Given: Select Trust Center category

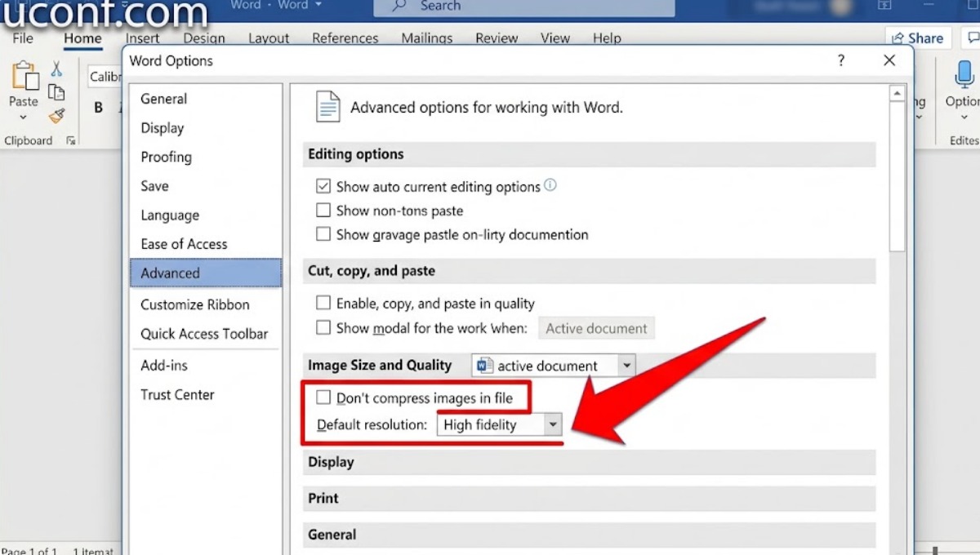Looking at the screenshot, I should tap(206, 395).
